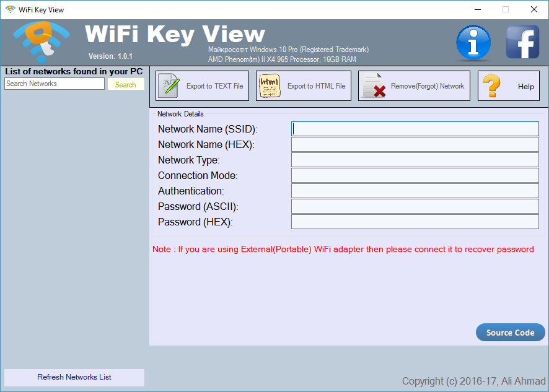Click the Password (ASCII) field

tap(415, 206)
